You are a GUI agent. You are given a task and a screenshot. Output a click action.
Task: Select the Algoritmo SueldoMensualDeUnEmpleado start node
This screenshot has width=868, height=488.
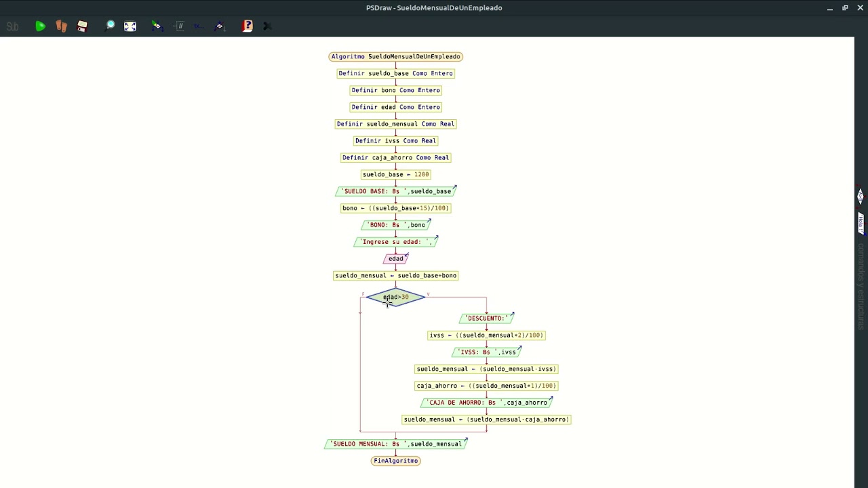pyautogui.click(x=396, y=56)
